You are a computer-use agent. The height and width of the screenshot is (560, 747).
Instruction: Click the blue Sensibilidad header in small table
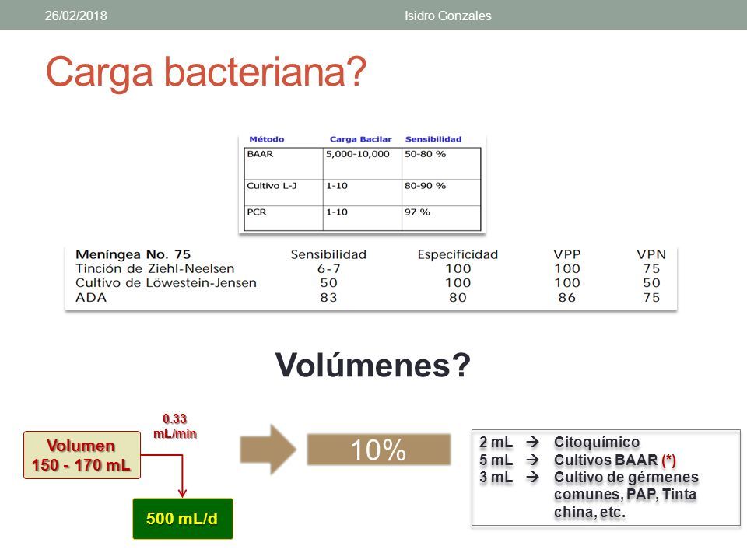[x=433, y=139]
